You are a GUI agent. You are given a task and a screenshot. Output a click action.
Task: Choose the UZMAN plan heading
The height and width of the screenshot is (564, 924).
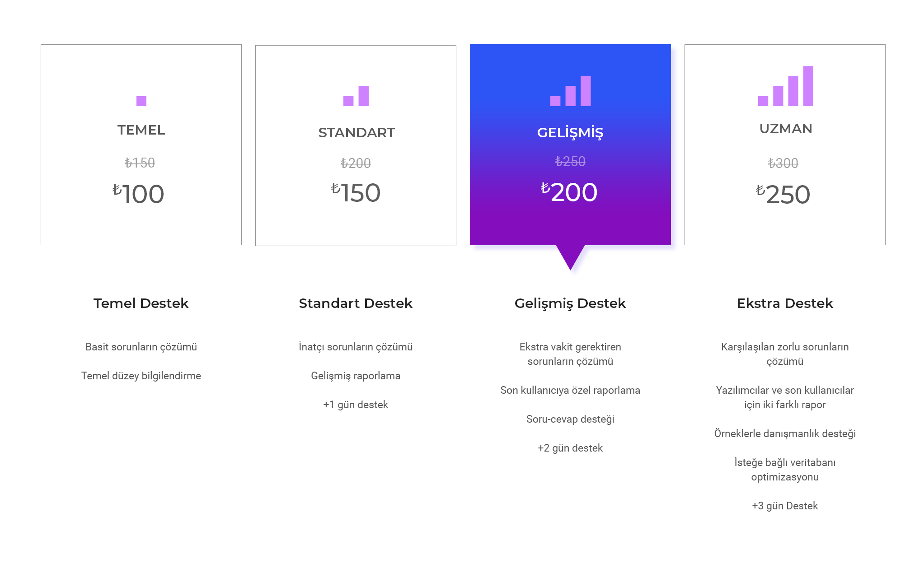click(x=785, y=129)
